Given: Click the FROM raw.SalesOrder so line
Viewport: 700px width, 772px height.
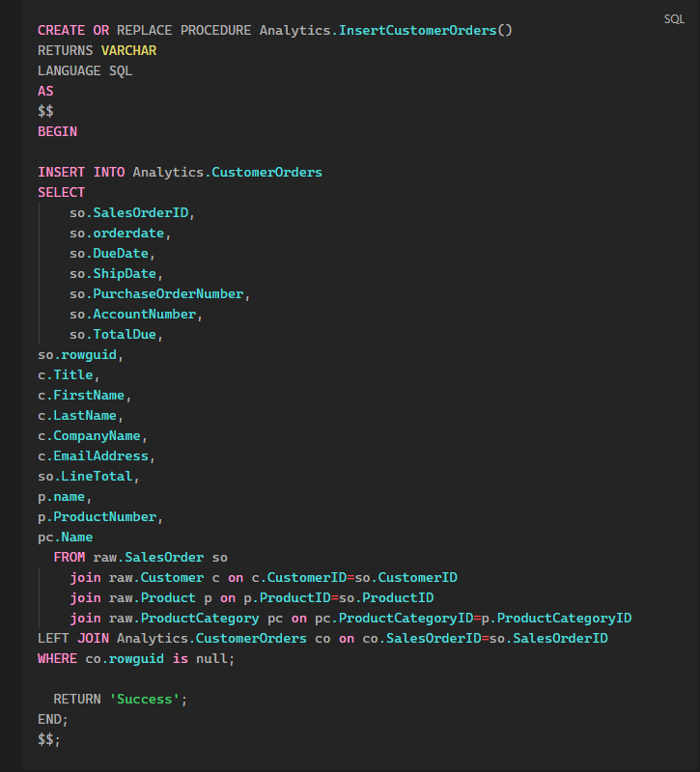Looking at the screenshot, I should coord(140,558).
